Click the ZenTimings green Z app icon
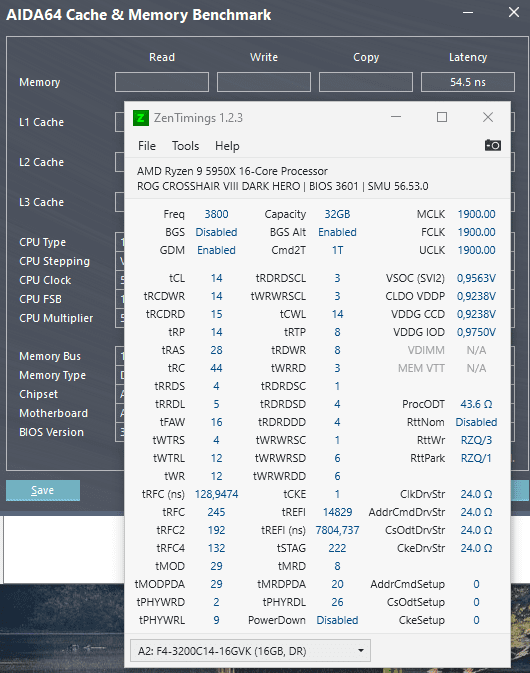This screenshot has width=530, height=673. (141, 118)
